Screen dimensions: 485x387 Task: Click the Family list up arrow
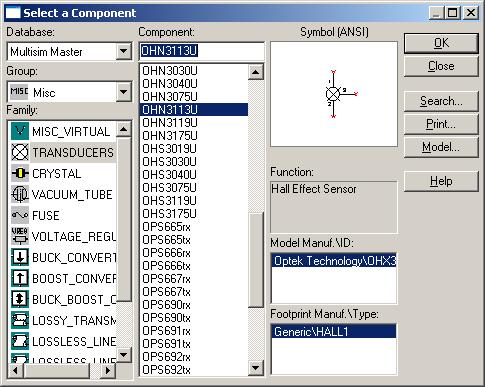[x=124, y=129]
